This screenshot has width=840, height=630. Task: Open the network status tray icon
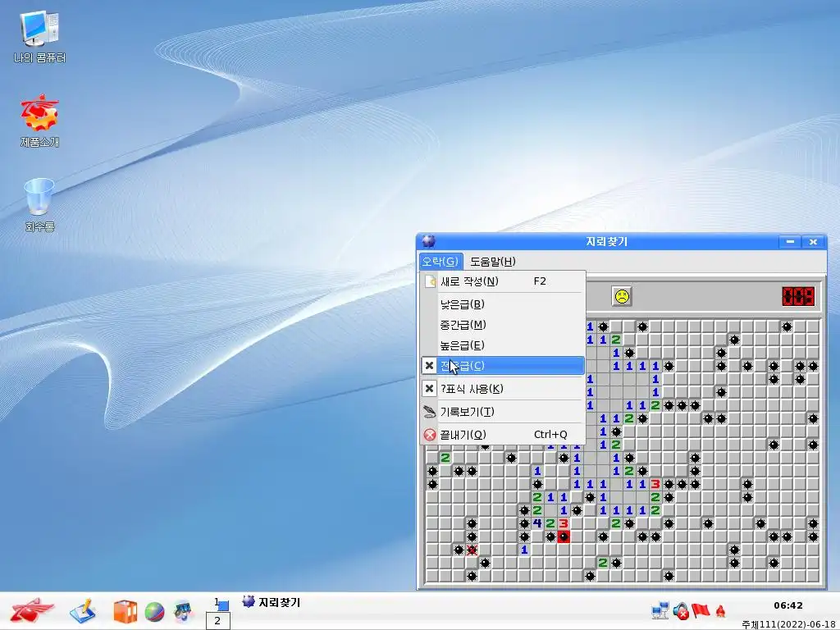click(x=660, y=610)
